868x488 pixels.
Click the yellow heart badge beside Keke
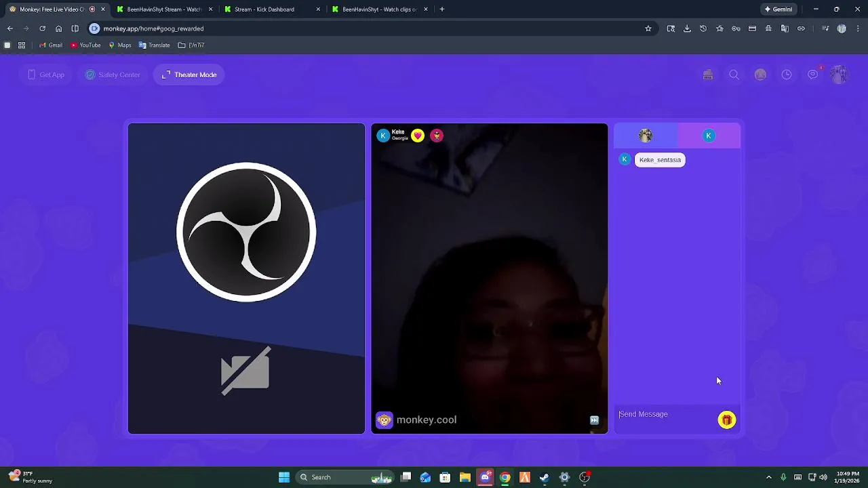pyautogui.click(x=418, y=136)
